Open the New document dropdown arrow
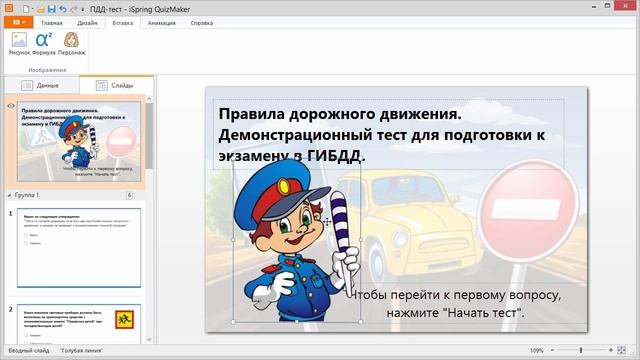640x360 pixels. (32, 9)
